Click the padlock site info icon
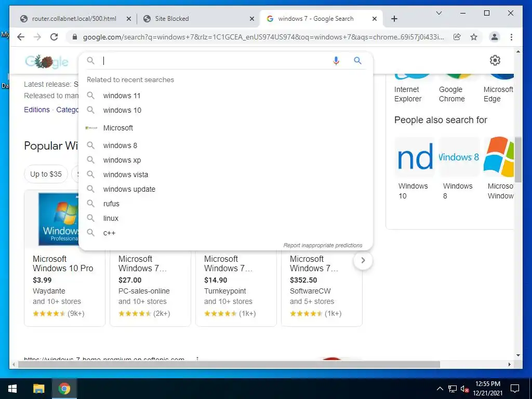 75,37
